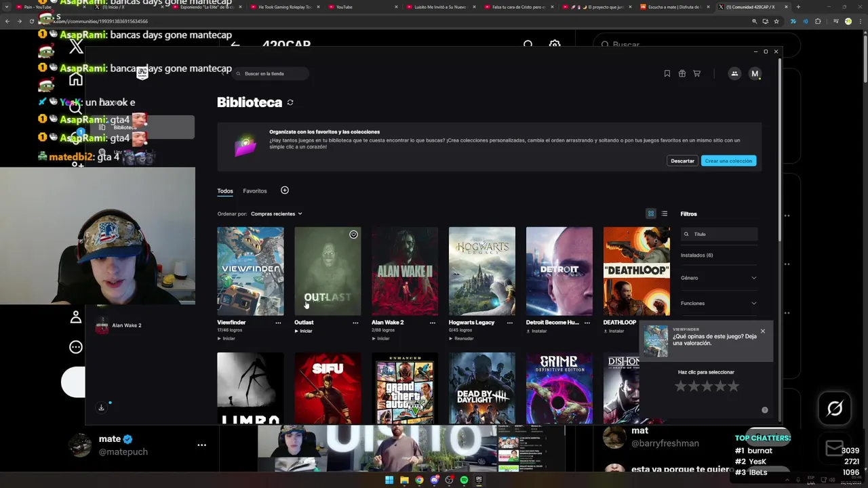Select the Favoritos tab

(255, 191)
